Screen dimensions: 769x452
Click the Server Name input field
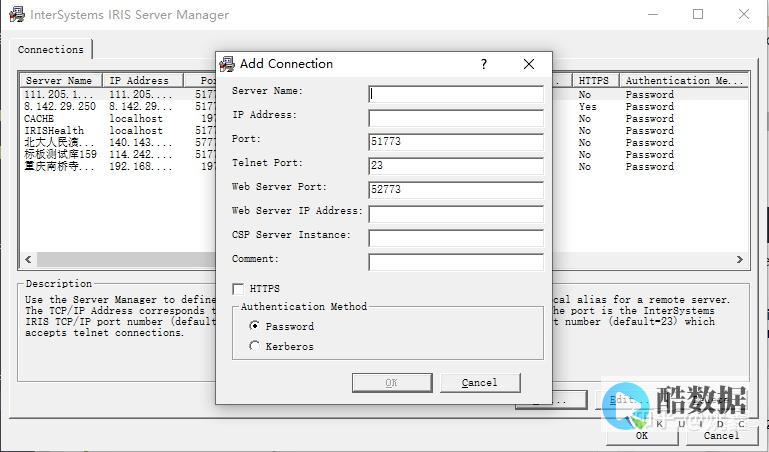(x=456, y=94)
